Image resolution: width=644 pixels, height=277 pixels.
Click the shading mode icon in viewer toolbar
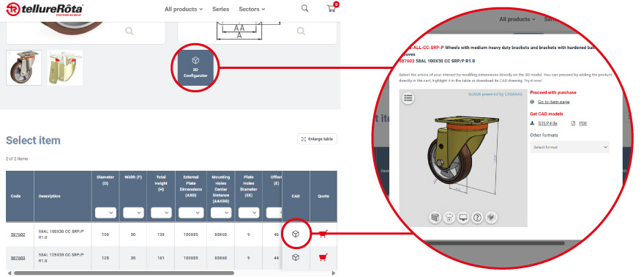pyautogui.click(x=435, y=218)
